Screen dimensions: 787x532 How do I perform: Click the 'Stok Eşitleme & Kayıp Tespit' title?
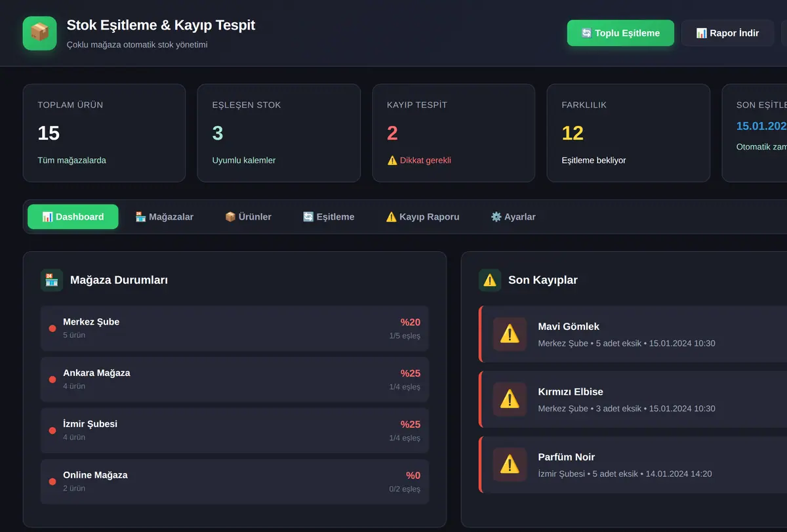[161, 26]
